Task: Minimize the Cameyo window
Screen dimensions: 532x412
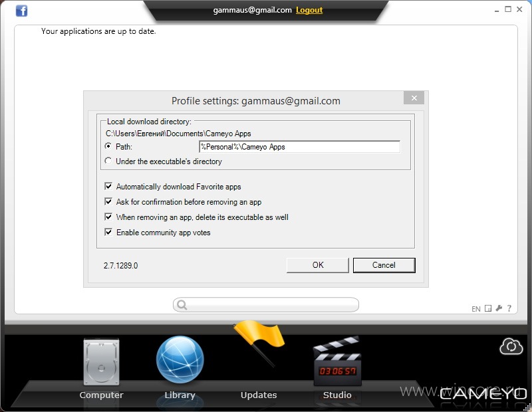Action: click(497, 10)
